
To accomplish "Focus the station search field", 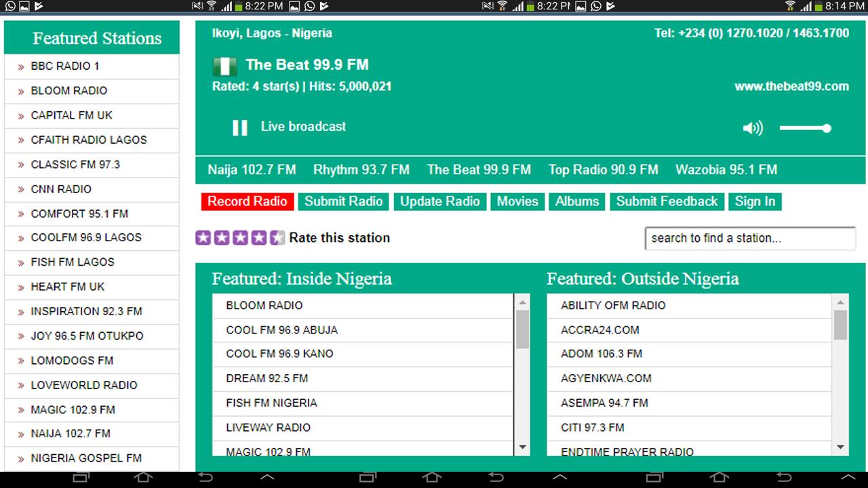I will click(750, 239).
